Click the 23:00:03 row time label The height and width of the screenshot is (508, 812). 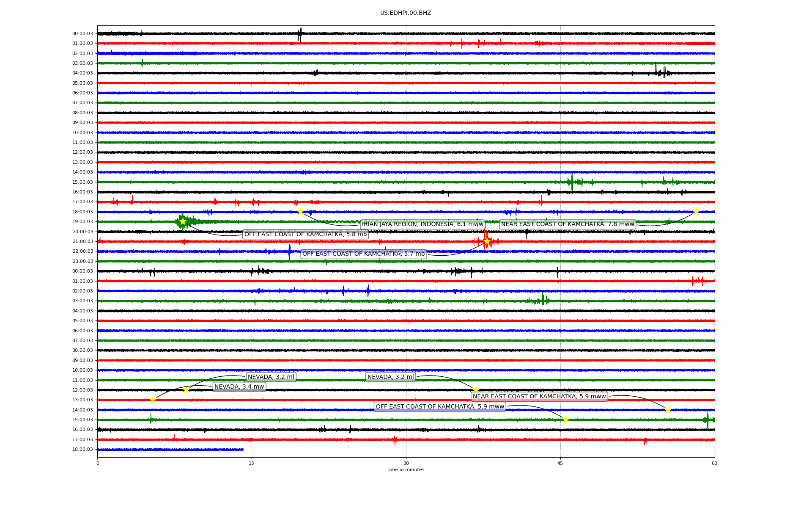(x=82, y=262)
